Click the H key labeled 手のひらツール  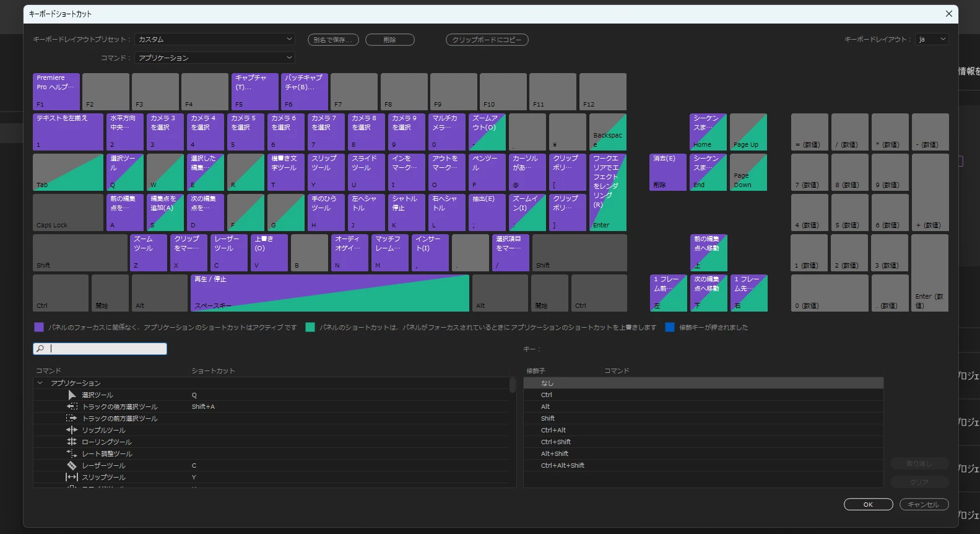[326, 212]
